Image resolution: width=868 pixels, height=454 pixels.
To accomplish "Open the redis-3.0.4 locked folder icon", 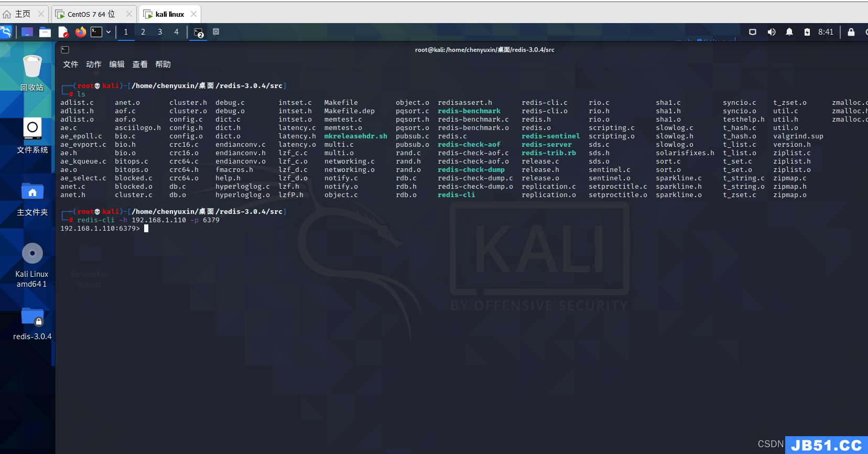I will [x=32, y=323].
